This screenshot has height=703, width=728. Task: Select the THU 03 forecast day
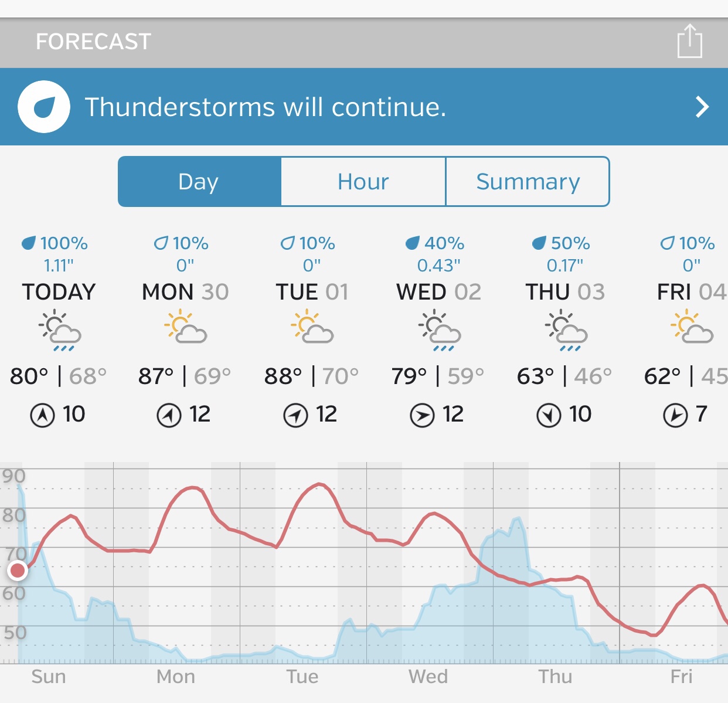[x=565, y=291]
